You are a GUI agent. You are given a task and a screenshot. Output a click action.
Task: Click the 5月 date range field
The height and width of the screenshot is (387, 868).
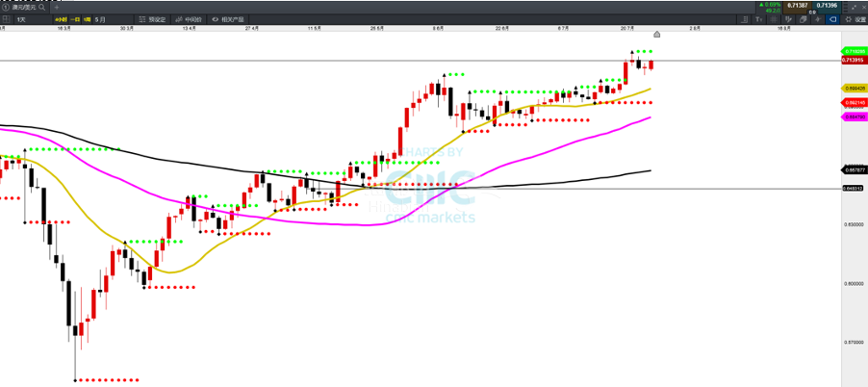(102, 18)
